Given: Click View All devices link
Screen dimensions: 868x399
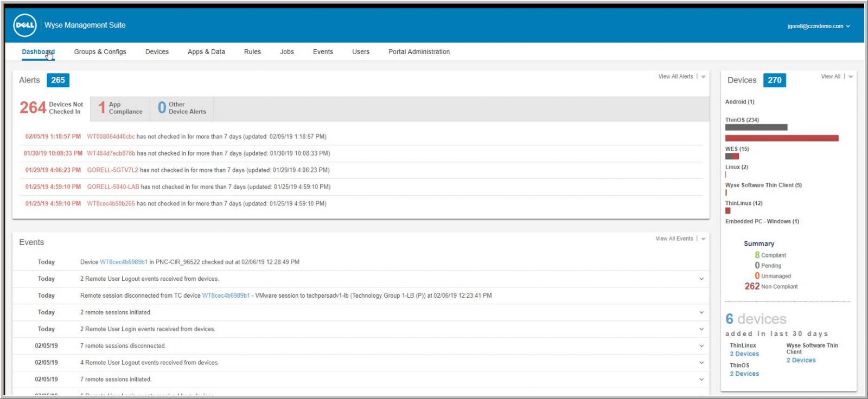Looking at the screenshot, I should [831, 76].
